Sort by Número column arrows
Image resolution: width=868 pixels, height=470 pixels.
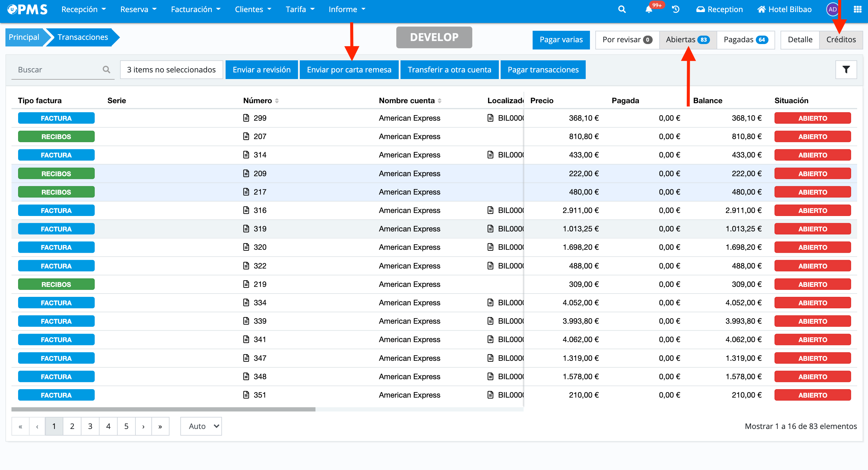(x=277, y=101)
